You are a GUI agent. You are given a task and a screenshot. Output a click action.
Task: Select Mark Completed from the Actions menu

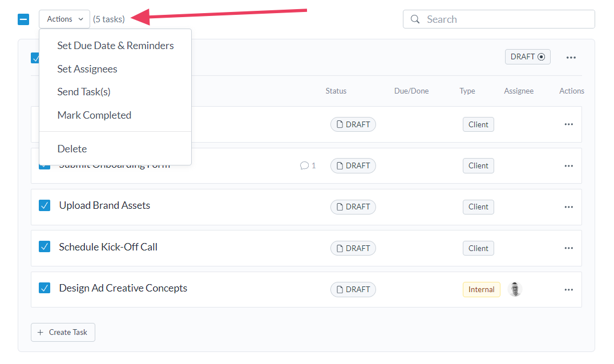click(94, 115)
